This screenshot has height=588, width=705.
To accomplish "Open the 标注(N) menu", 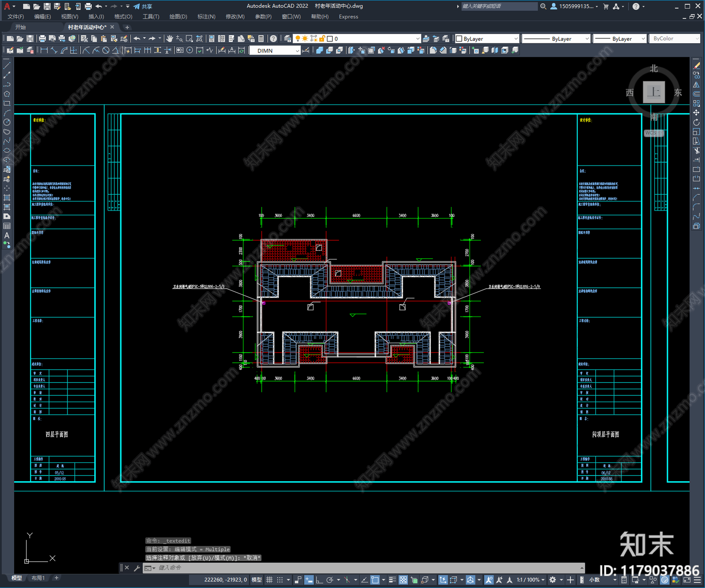I will (x=206, y=17).
